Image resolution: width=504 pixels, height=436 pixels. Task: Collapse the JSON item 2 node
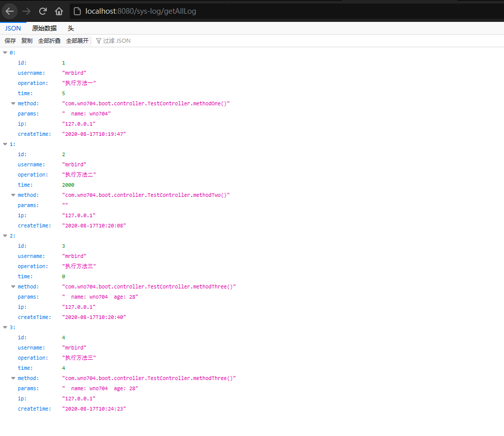(x=5, y=236)
